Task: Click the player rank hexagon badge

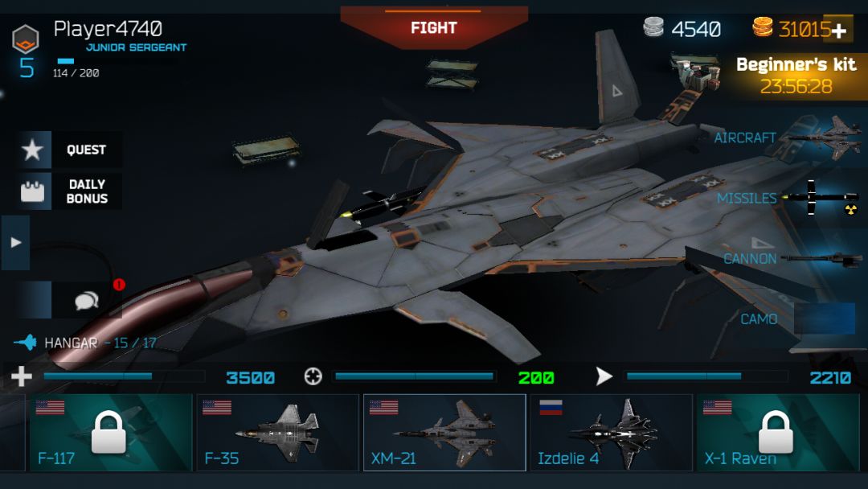Action: [x=26, y=39]
